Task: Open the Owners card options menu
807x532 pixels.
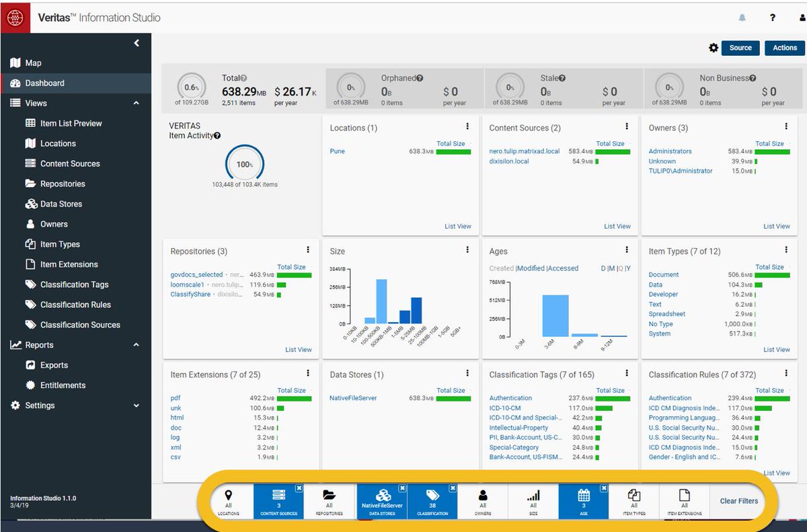Action: [x=786, y=126]
